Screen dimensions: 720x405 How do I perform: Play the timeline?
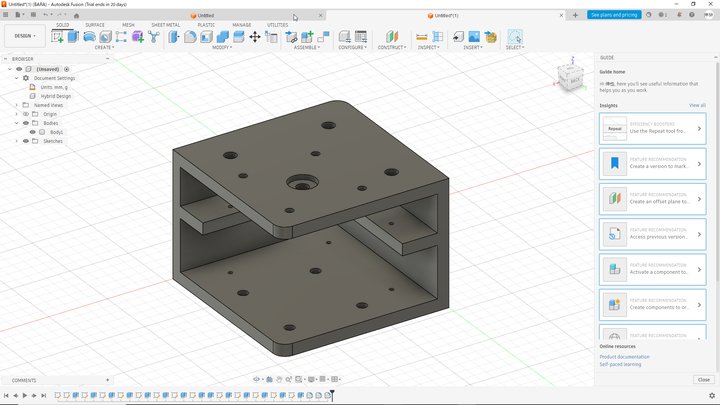pos(25,395)
